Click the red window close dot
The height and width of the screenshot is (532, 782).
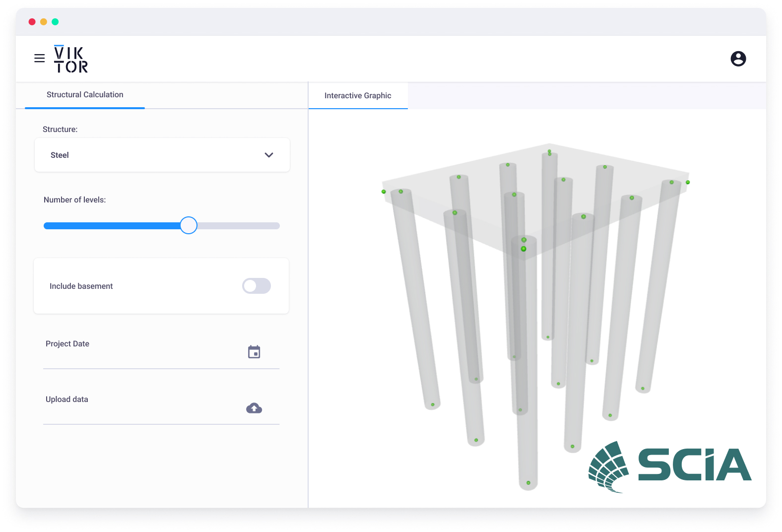pyautogui.click(x=32, y=22)
